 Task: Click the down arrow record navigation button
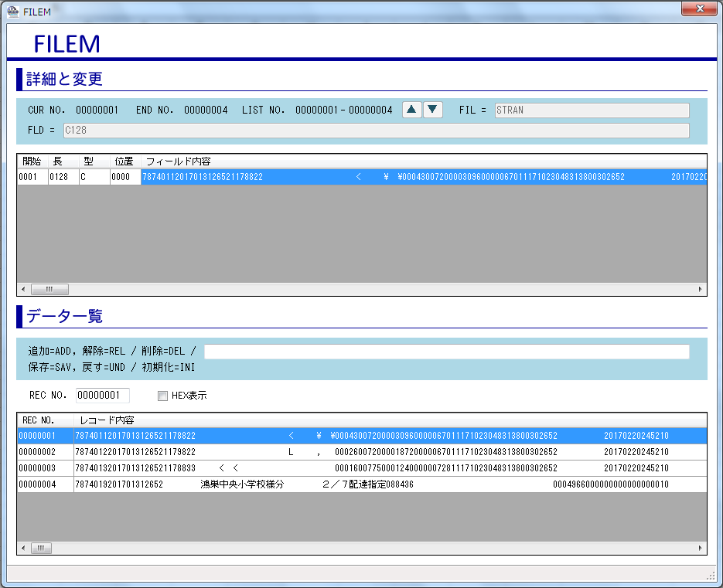click(x=433, y=110)
